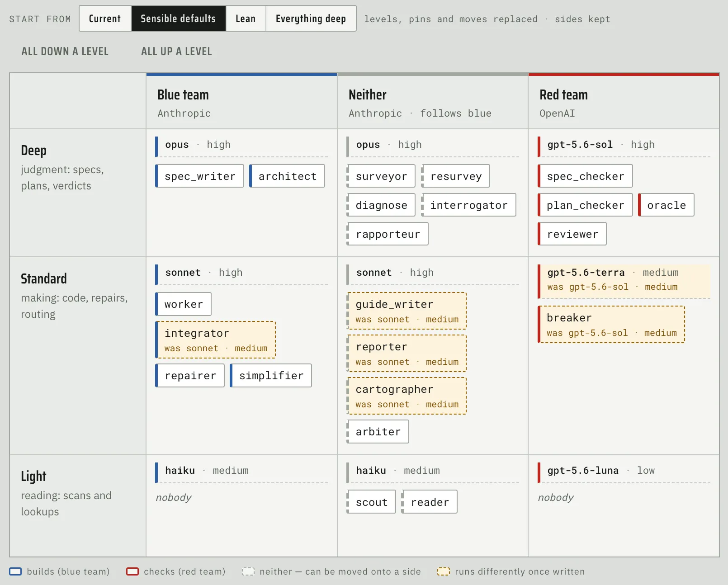This screenshot has height=585, width=728.
Task: Select the breaker role chip
Action: (611, 324)
